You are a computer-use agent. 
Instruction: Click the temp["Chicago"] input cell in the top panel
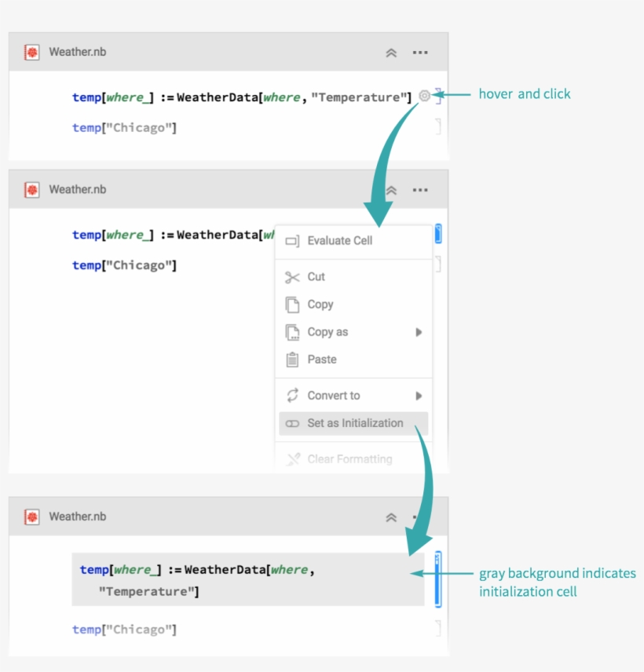click(124, 128)
